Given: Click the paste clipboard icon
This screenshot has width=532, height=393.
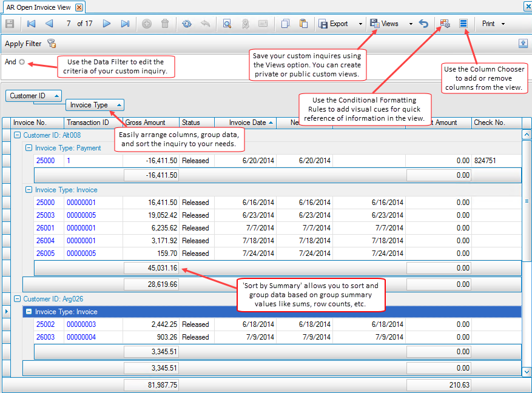Looking at the screenshot, I should pos(303,24).
